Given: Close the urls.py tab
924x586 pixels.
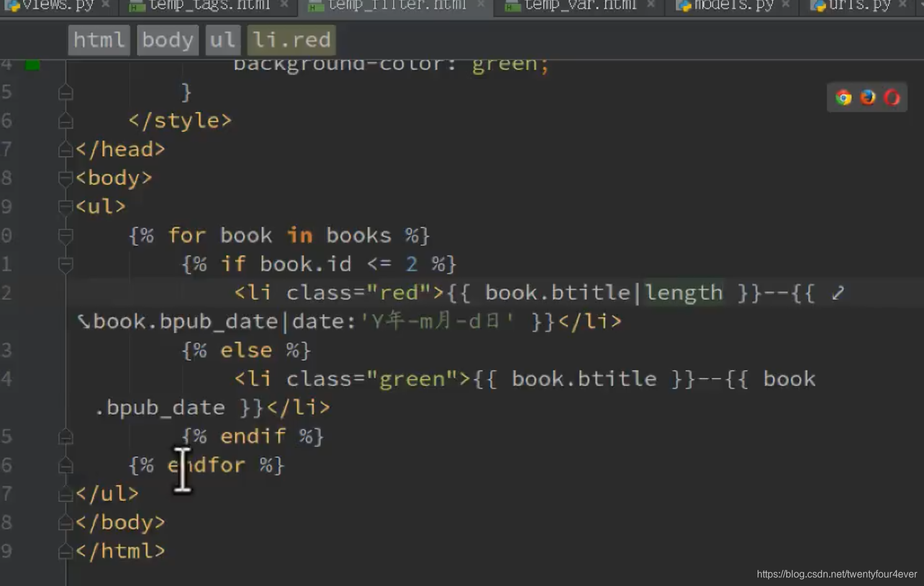Looking at the screenshot, I should coord(903,5).
